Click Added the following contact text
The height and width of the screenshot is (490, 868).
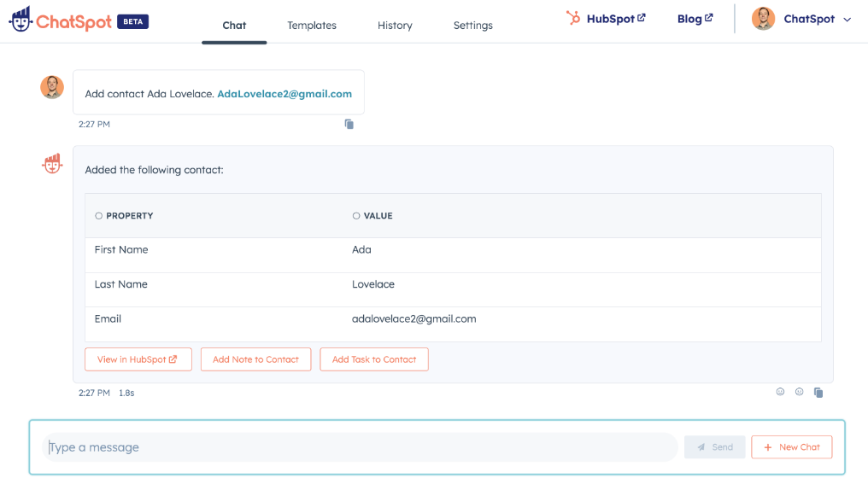click(154, 170)
